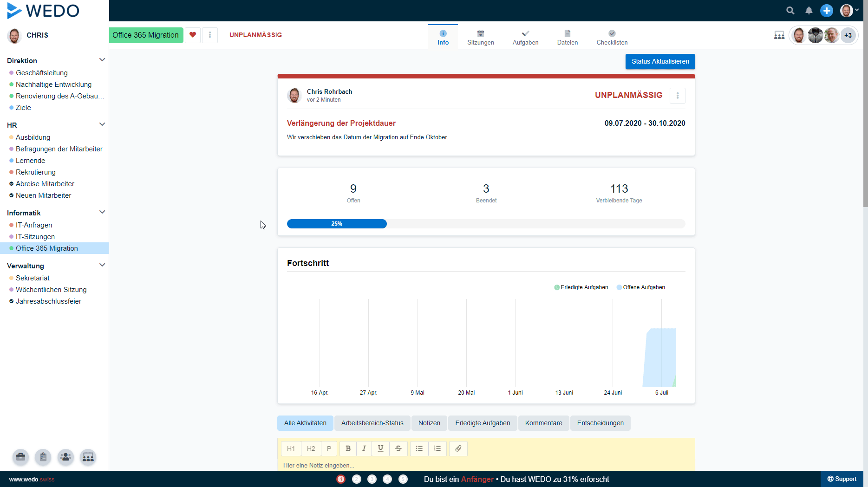Screen dimensions: 868x487
Task: Open Neuen Mitarbeiter checklist
Action: [44, 195]
